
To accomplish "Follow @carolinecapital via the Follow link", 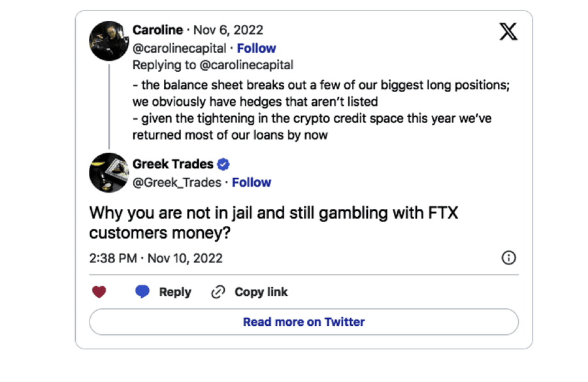I will [x=257, y=48].
